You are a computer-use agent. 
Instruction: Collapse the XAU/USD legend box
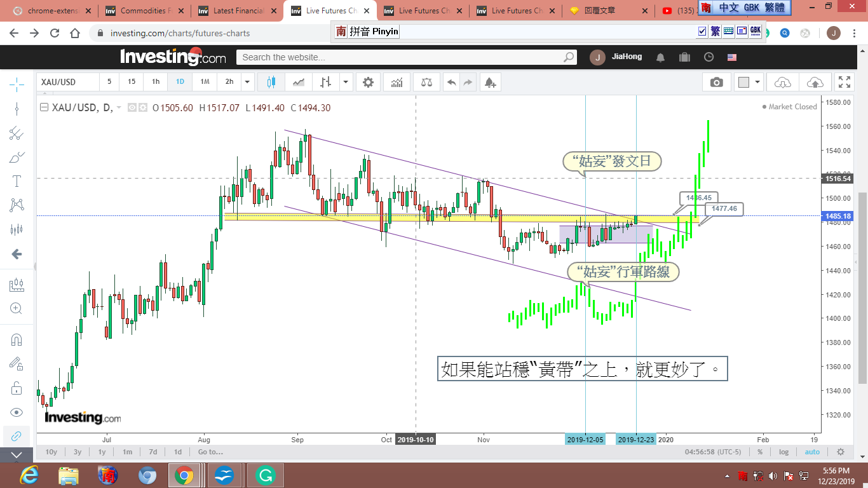[x=44, y=108]
